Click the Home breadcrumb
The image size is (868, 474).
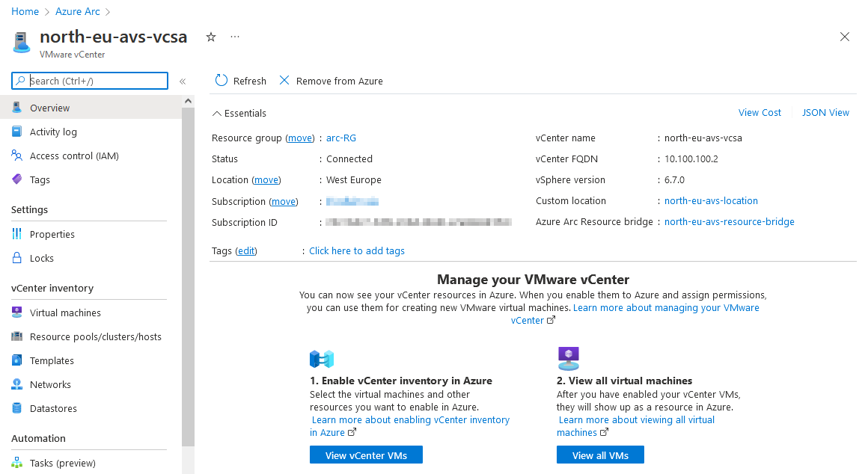click(x=25, y=12)
